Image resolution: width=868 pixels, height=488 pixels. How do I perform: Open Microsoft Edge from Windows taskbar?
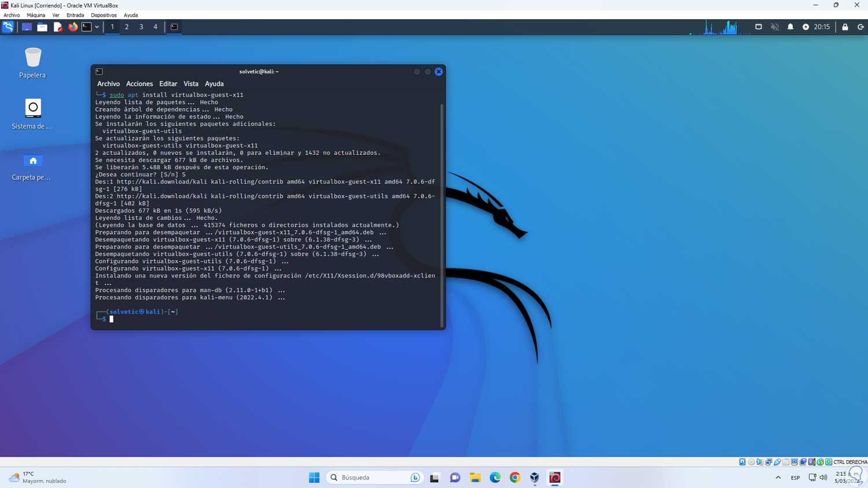(x=495, y=478)
